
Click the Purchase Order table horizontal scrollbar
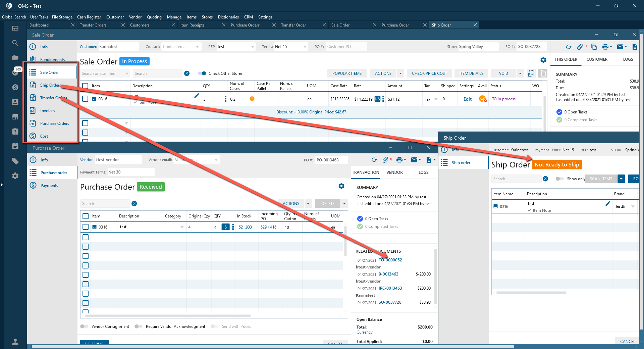(x=168, y=316)
